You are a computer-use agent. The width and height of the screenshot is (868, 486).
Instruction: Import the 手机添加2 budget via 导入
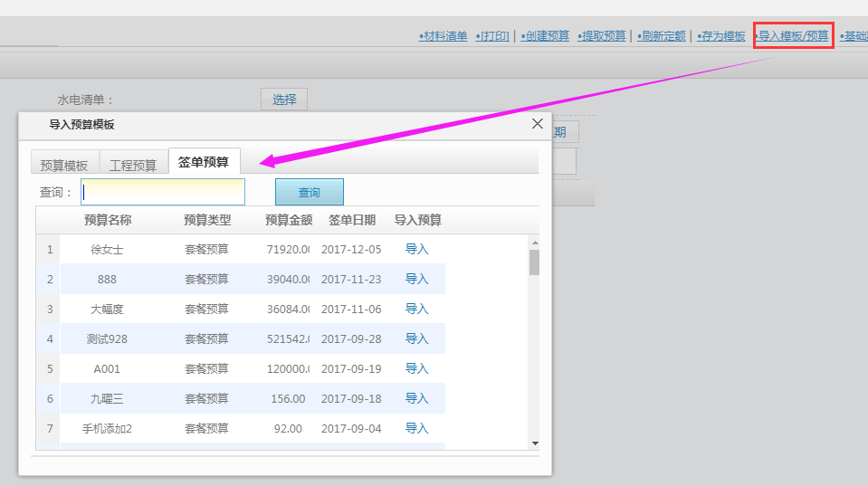pyautogui.click(x=417, y=428)
